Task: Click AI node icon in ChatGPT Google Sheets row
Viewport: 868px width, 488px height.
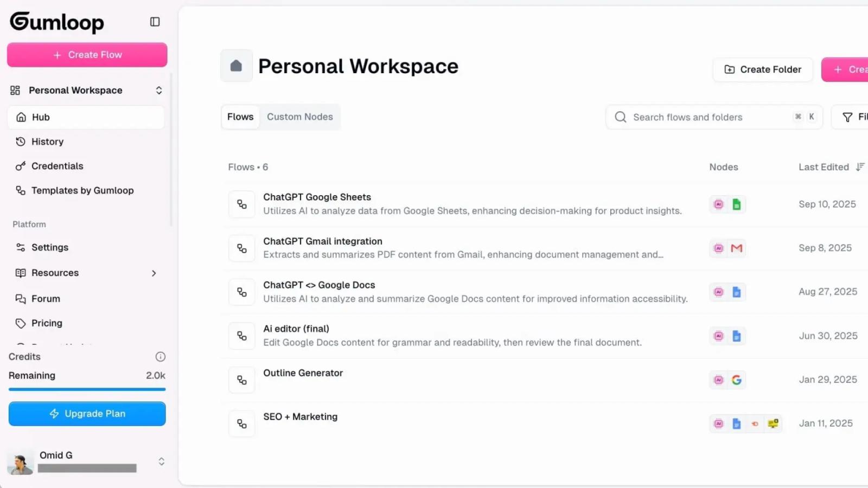Action: pyautogui.click(x=719, y=204)
